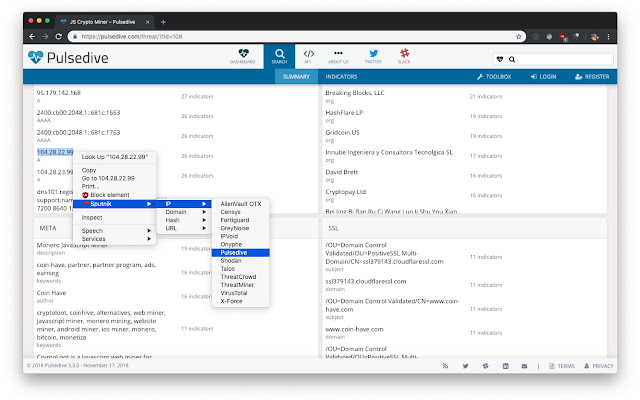The height and width of the screenshot is (400, 640).
Task: Select Censys lookup
Action: 240,212
